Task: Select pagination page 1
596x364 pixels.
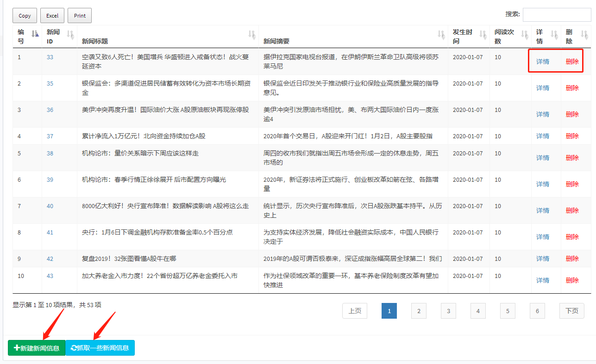Action: [389, 311]
